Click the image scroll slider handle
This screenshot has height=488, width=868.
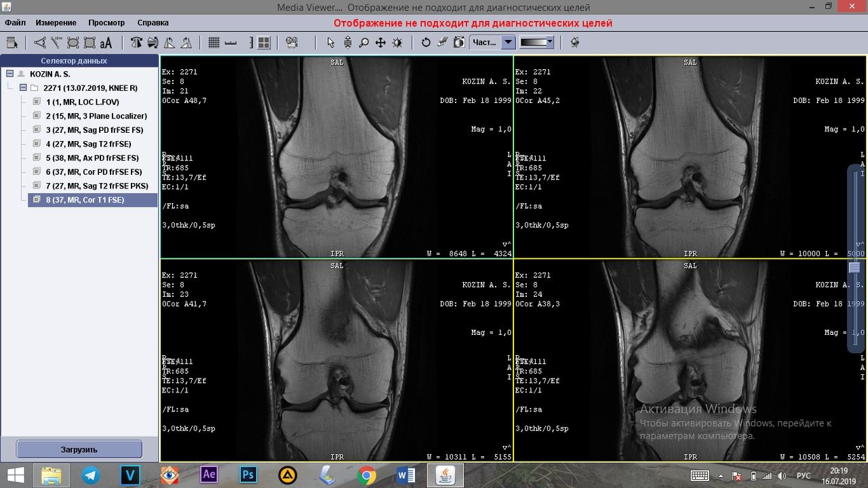click(x=854, y=268)
